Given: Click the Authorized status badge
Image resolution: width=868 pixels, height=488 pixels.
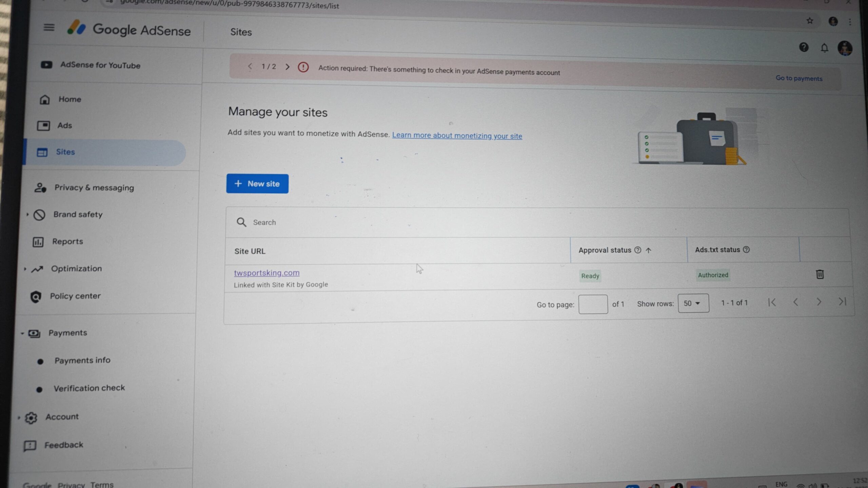Looking at the screenshot, I should [713, 275].
